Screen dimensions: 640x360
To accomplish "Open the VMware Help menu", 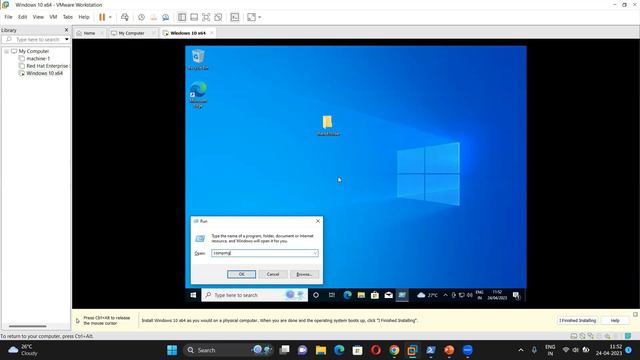I will pos(84,17).
